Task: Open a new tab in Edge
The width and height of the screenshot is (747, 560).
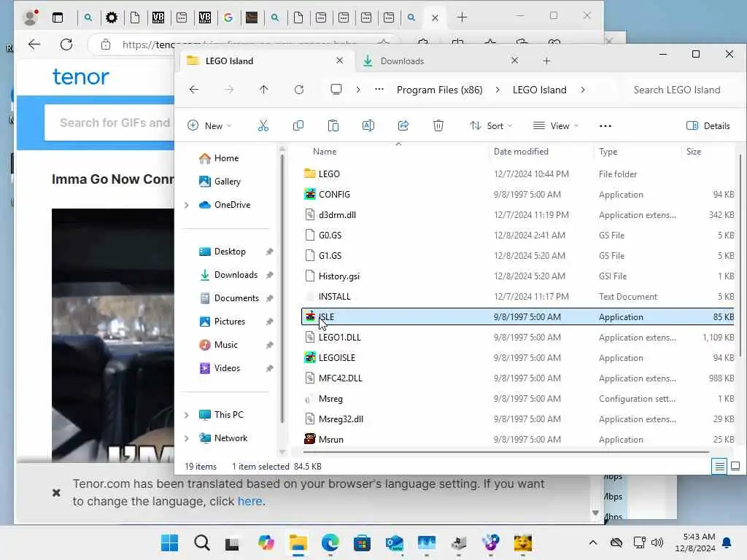Action: [x=462, y=17]
